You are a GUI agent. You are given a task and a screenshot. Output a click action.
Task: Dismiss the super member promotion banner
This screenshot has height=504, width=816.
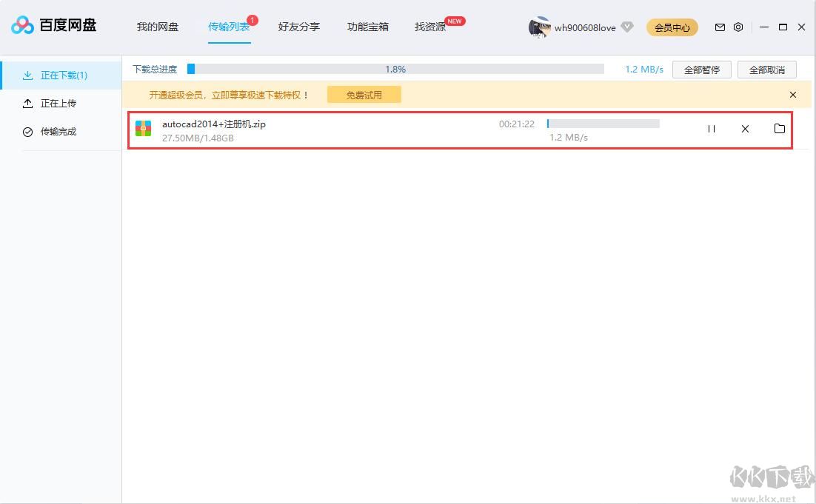point(792,95)
